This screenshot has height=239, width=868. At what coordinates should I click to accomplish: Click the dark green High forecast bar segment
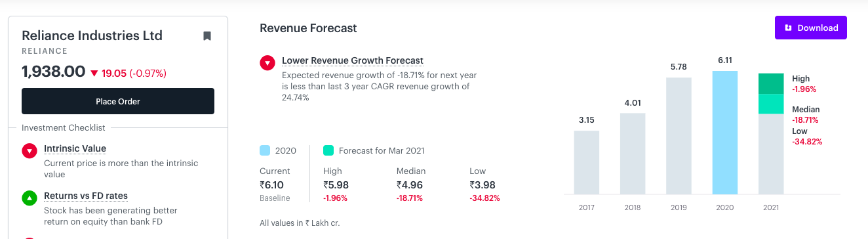[x=771, y=83]
